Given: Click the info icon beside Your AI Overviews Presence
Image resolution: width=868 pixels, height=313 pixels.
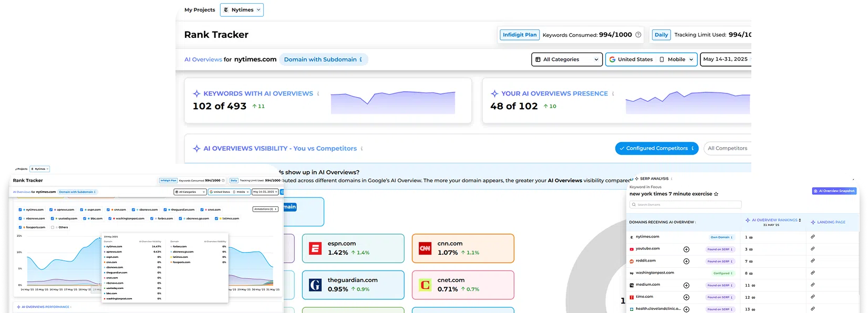Looking at the screenshot, I should 613,93.
